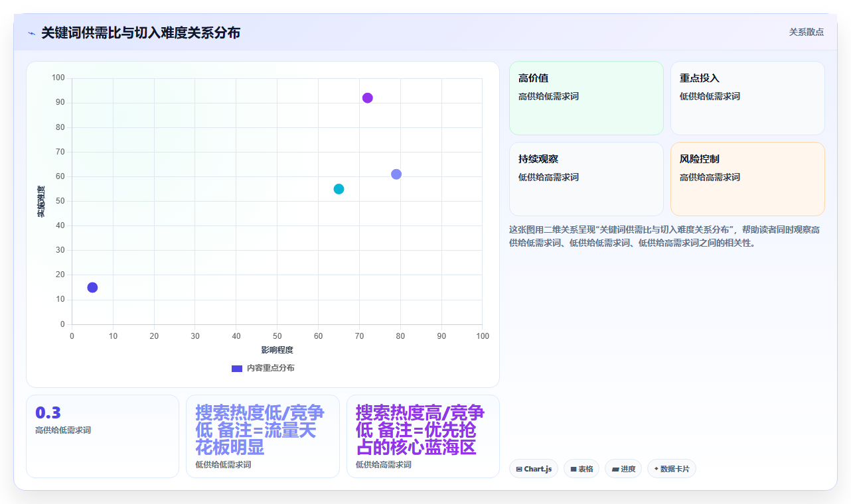This screenshot has width=851, height=504.
Task: Click 高供给高需求词 text in 风险控制 card
Action: point(710,177)
